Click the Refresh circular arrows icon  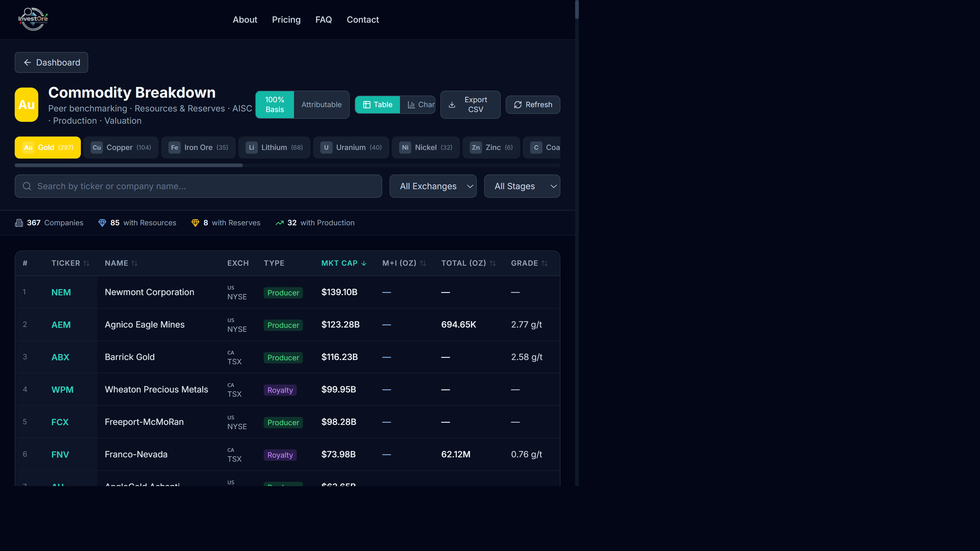click(517, 105)
